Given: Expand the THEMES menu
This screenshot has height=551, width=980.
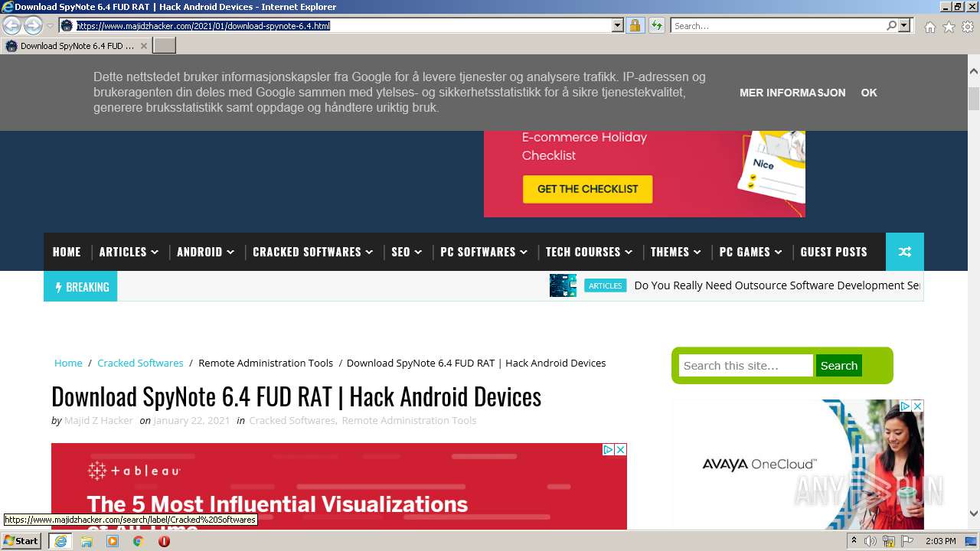Looking at the screenshot, I should 675,252.
